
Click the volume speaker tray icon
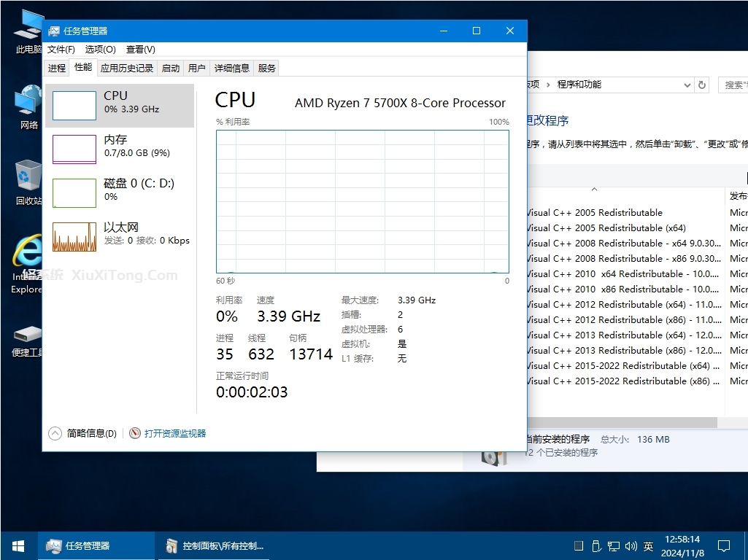tap(631, 546)
